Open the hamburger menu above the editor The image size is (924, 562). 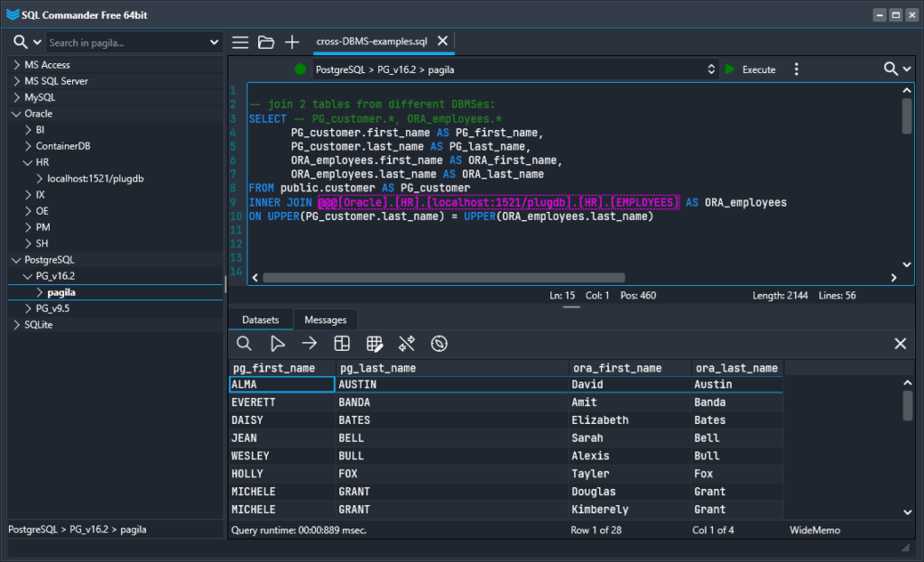tap(240, 41)
